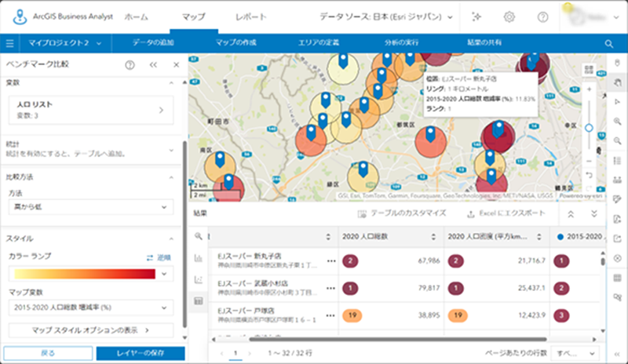
Task: Click the map undo extent arrow
Action: click(x=589, y=175)
